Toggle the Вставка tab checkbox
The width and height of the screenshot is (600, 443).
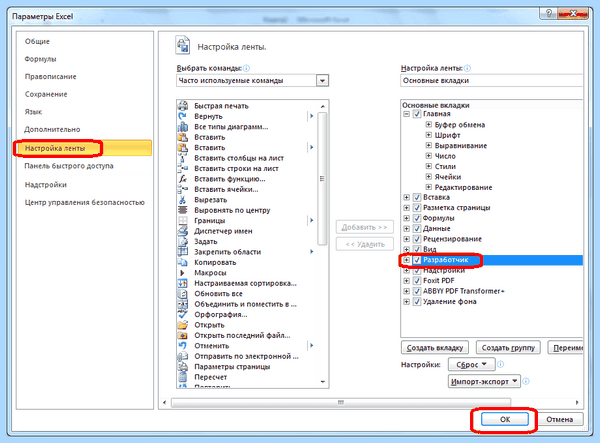coord(417,197)
